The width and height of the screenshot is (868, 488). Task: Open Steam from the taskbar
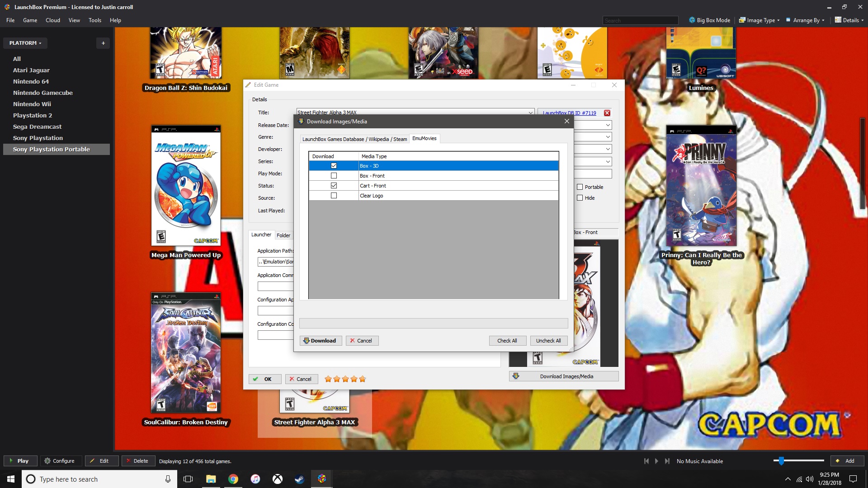[x=300, y=479]
